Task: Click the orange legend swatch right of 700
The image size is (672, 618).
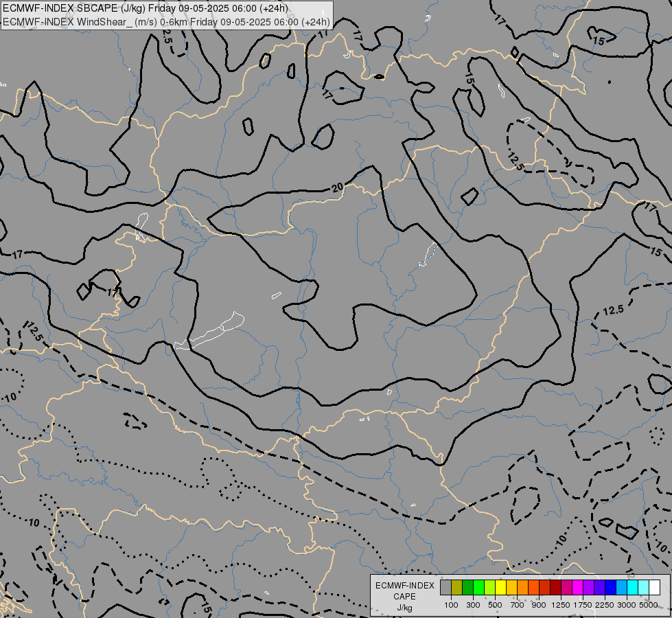Action: click(x=523, y=587)
